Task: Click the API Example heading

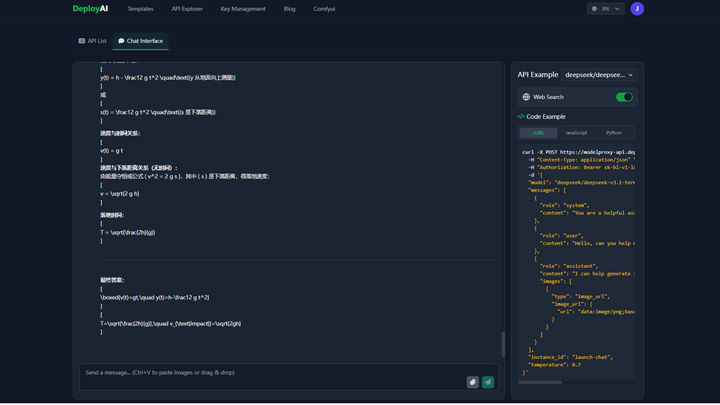Action: pyautogui.click(x=538, y=75)
